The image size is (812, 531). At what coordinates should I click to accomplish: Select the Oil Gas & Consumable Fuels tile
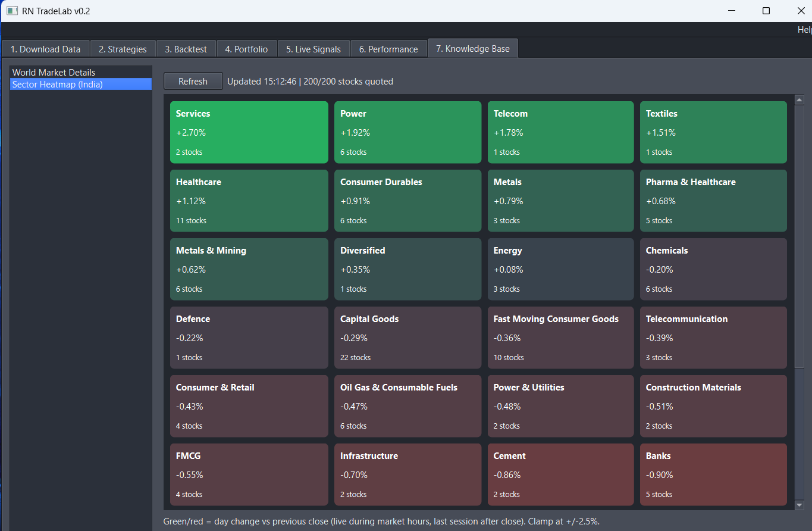pos(407,406)
